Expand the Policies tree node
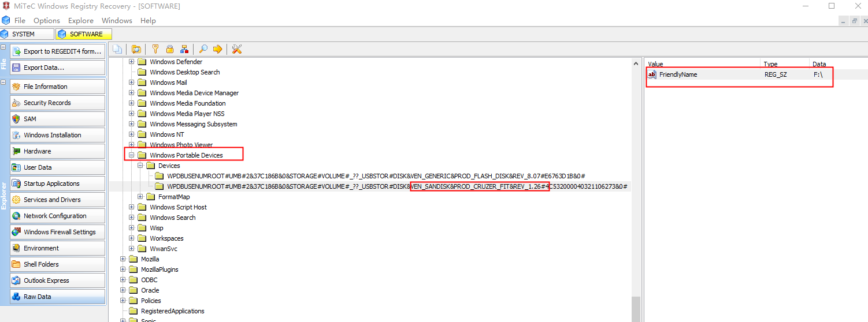The image size is (868, 322). [x=123, y=301]
